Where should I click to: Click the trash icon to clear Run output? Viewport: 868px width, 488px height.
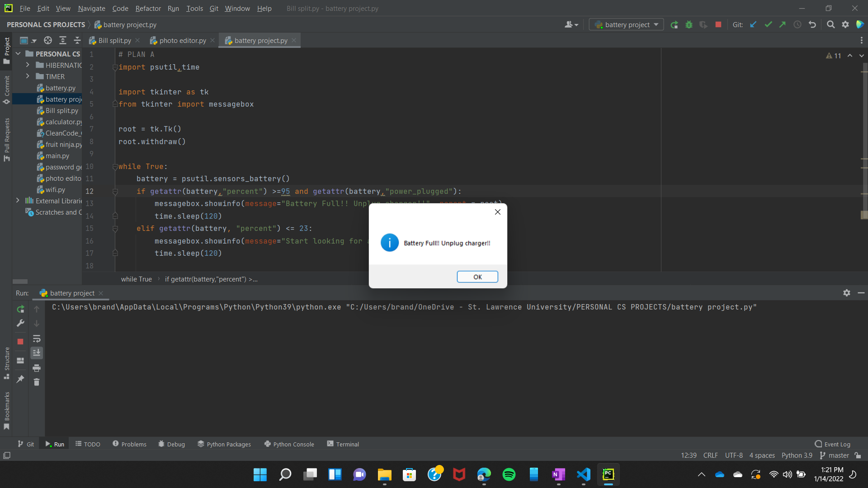(37, 382)
